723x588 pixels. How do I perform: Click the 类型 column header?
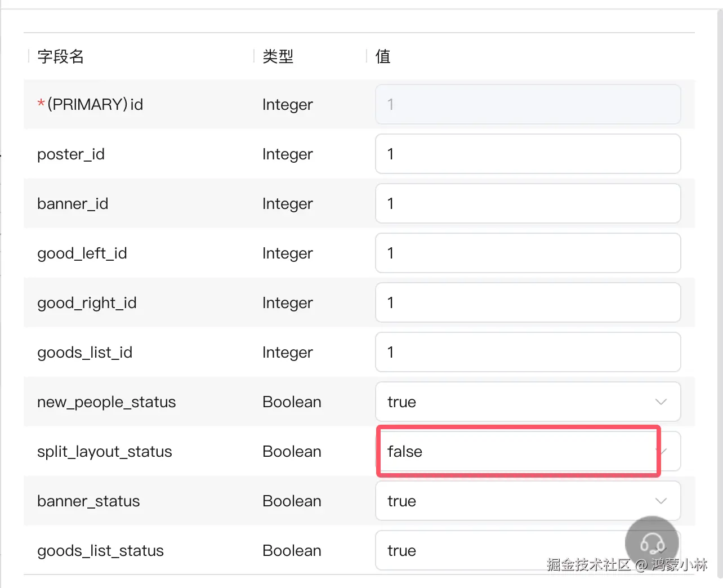tap(278, 56)
